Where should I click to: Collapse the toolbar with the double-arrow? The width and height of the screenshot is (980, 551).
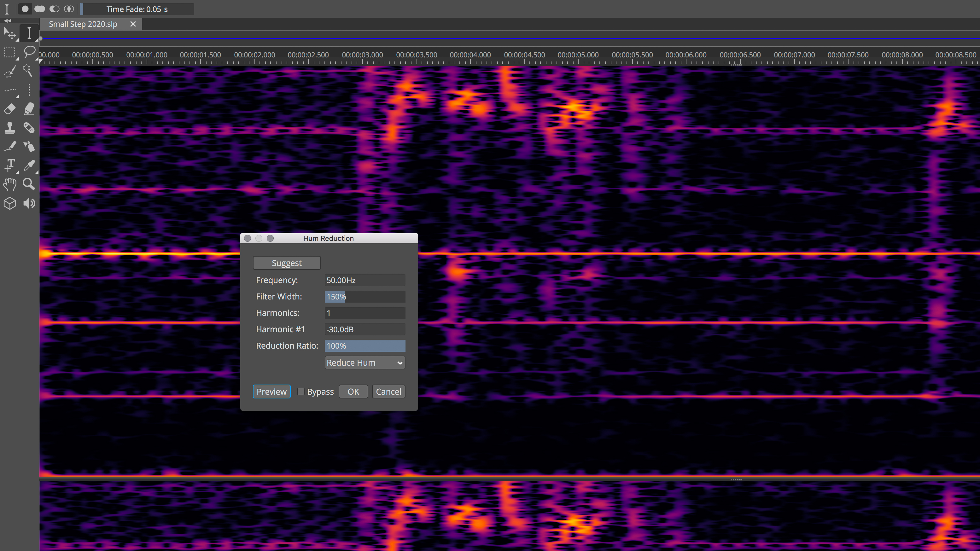(x=8, y=21)
